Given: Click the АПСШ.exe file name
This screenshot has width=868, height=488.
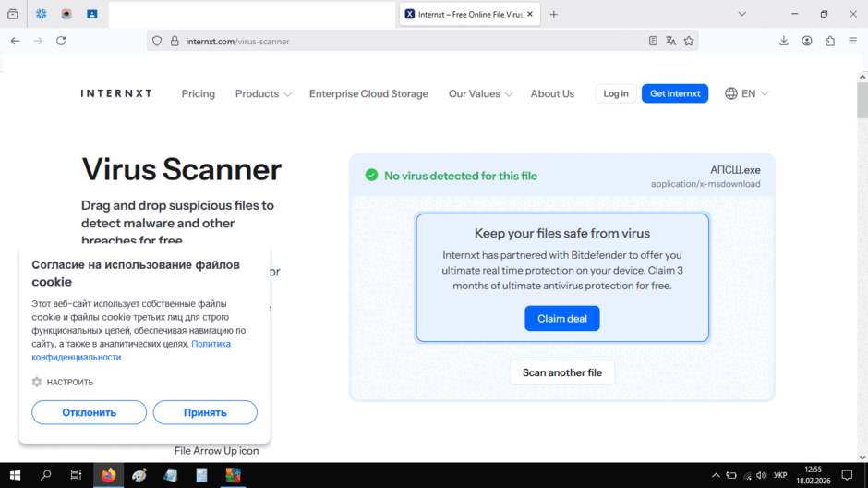Looking at the screenshot, I should (735, 170).
